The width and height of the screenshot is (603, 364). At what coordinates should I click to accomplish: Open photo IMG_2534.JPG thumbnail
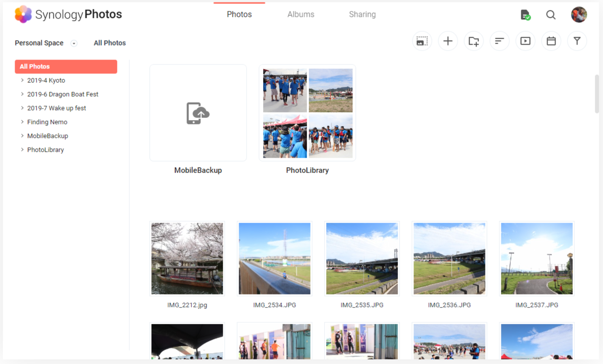[275, 259]
